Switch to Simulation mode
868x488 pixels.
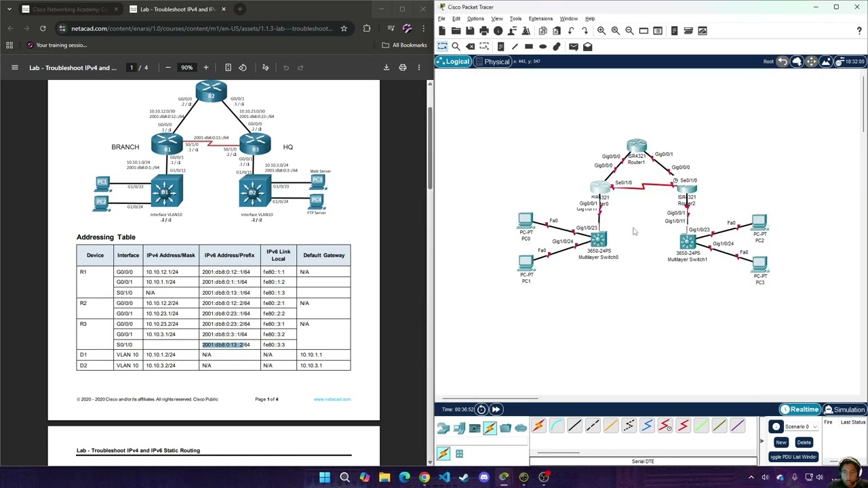point(844,409)
